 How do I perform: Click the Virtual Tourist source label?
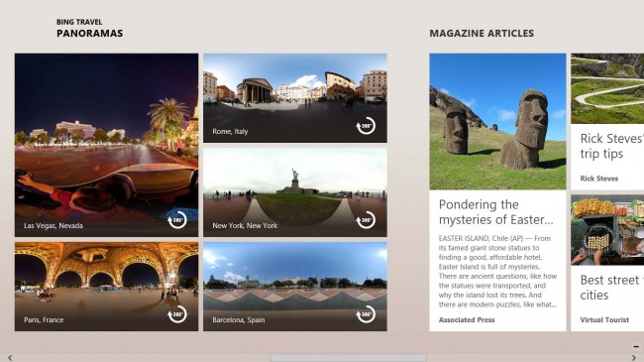604,319
